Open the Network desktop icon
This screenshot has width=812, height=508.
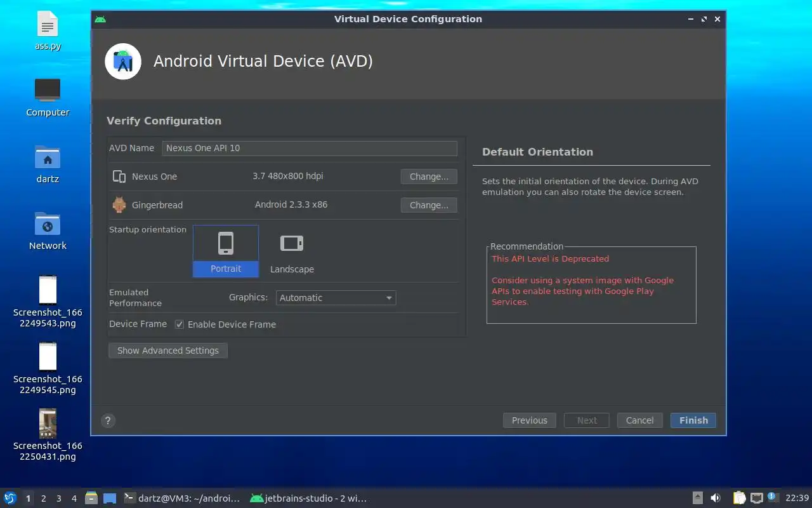48,231
